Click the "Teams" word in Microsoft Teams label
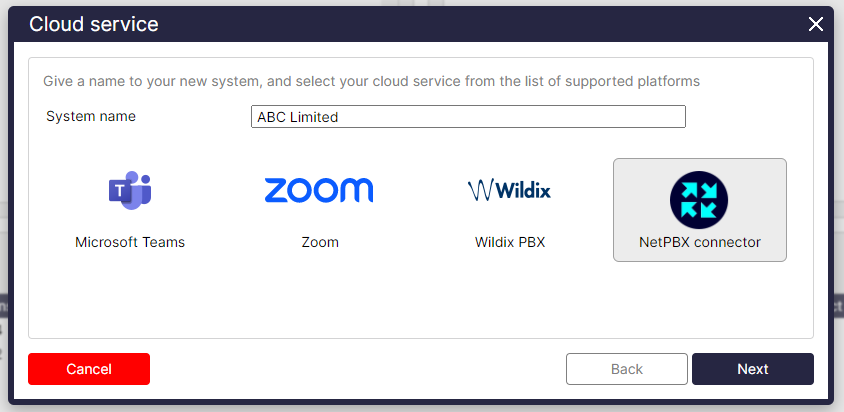The width and height of the screenshot is (844, 412). click(164, 242)
